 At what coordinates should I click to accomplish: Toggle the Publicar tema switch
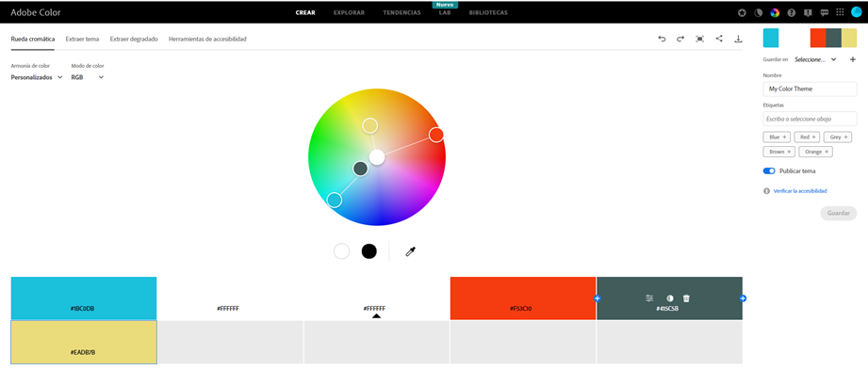click(769, 170)
